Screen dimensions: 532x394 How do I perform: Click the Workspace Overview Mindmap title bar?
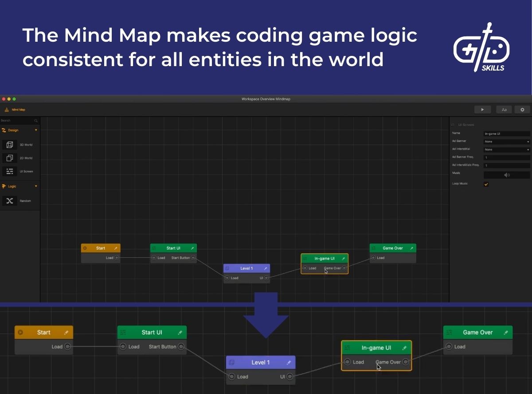pos(266,98)
